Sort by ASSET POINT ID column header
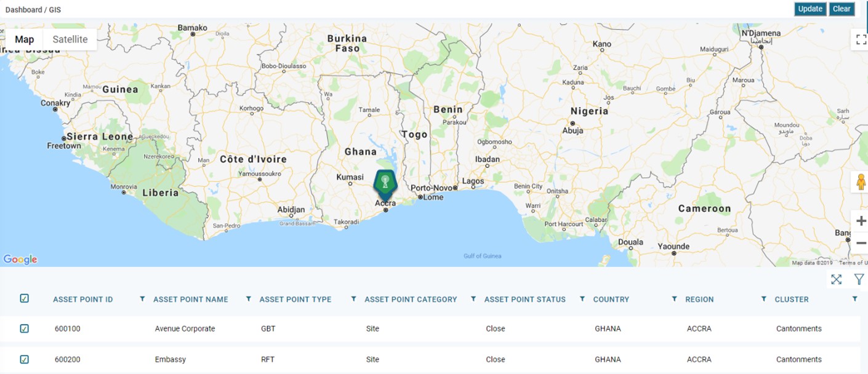 (x=83, y=300)
